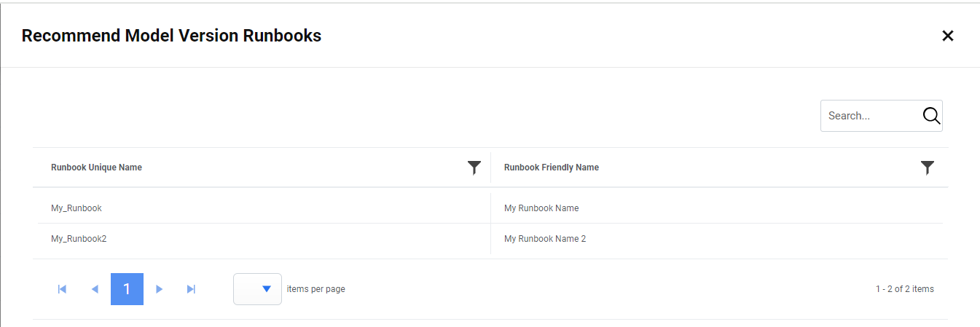Go to the first page
This screenshot has height=327, width=980.
coord(62,289)
